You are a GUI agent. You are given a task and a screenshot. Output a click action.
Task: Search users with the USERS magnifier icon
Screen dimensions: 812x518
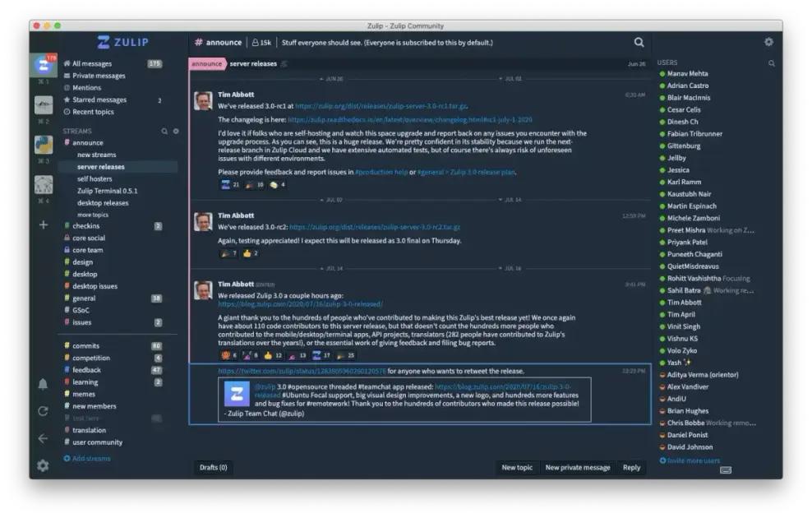pyautogui.click(x=771, y=63)
